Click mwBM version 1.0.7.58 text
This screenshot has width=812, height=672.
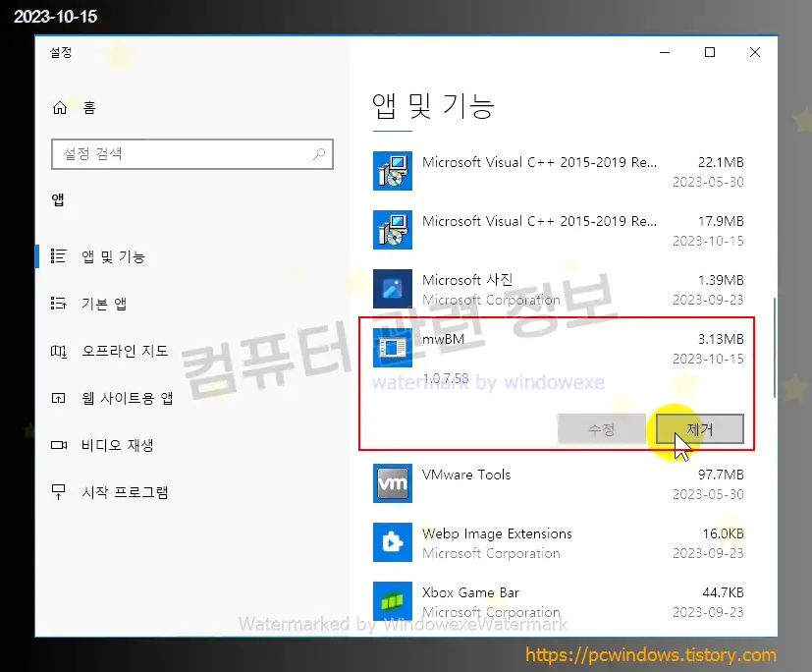[x=446, y=379]
